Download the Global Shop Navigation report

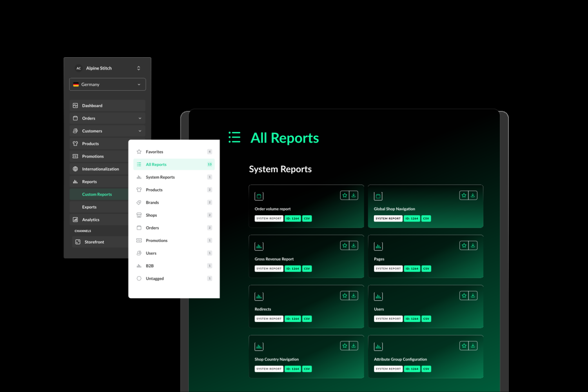[473, 195]
